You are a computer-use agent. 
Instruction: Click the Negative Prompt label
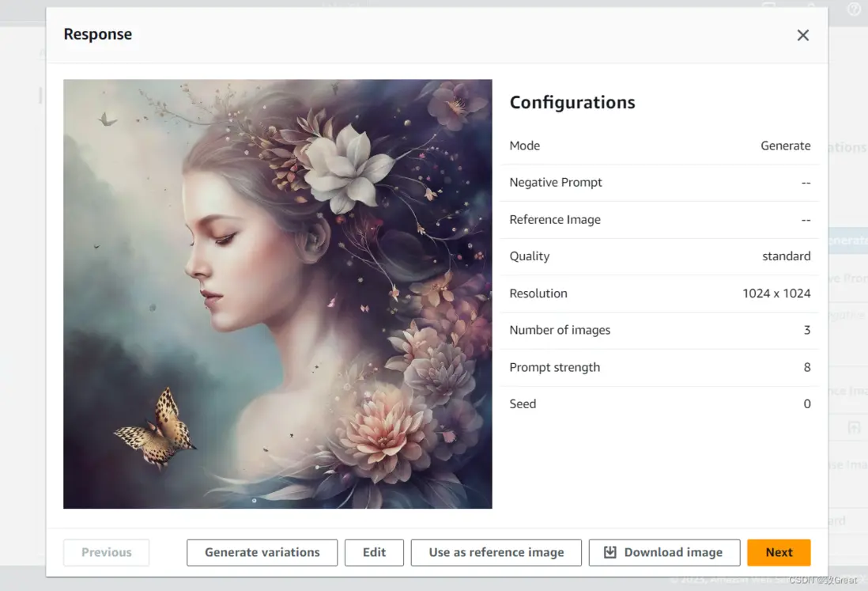click(x=555, y=183)
